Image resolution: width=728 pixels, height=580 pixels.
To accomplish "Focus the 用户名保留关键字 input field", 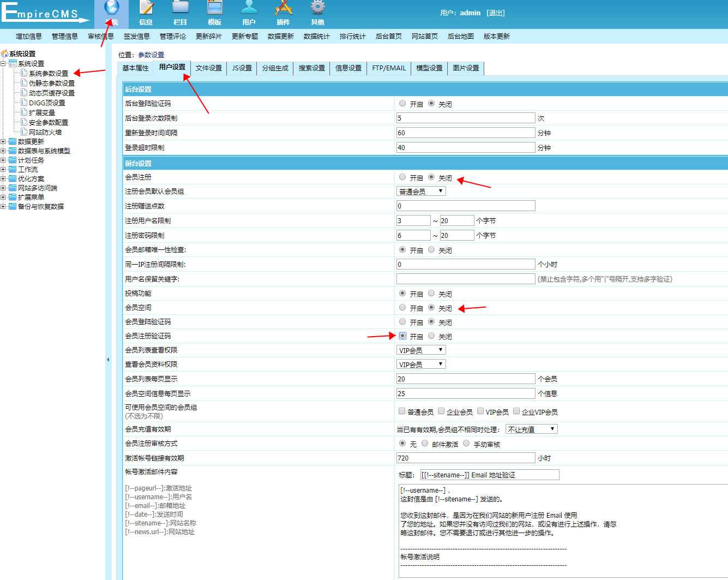I will coord(466,279).
